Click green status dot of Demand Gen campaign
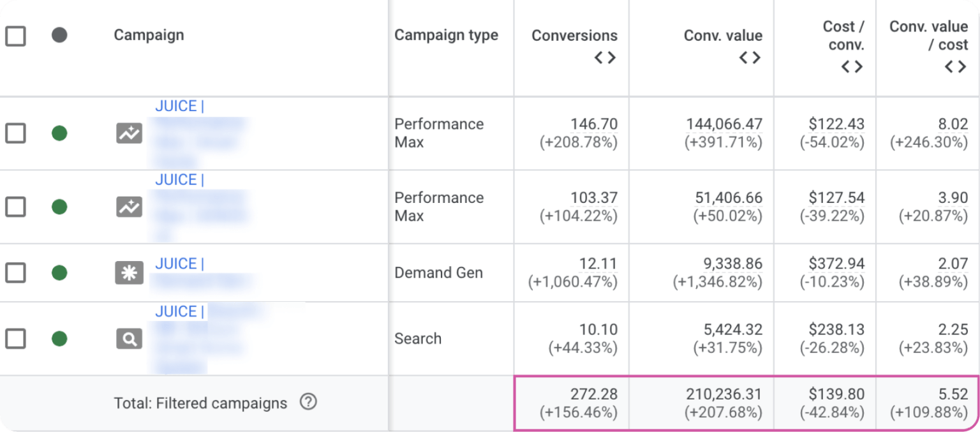This screenshot has width=980, height=432. tap(59, 273)
